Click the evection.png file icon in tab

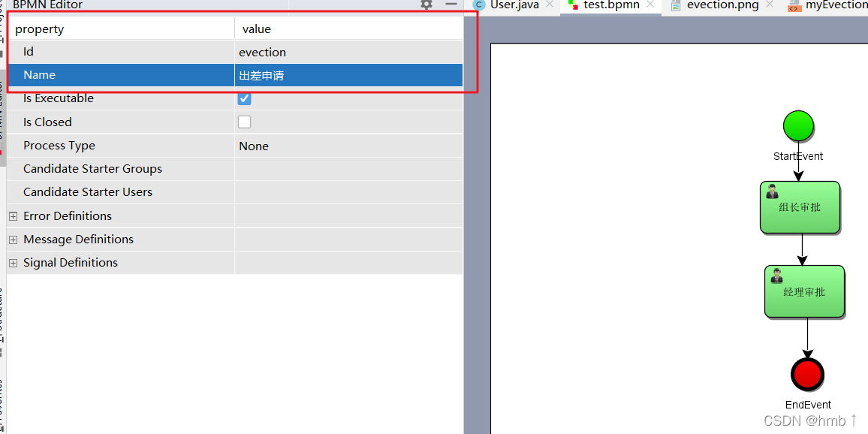675,5
